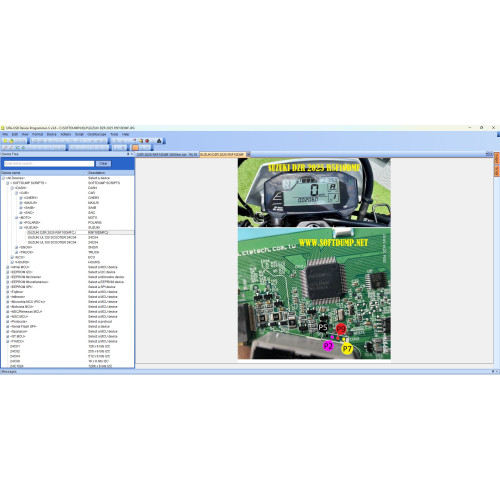Collapse the <SUZUKI> node
The image size is (500, 500).
pyautogui.click(x=21, y=227)
